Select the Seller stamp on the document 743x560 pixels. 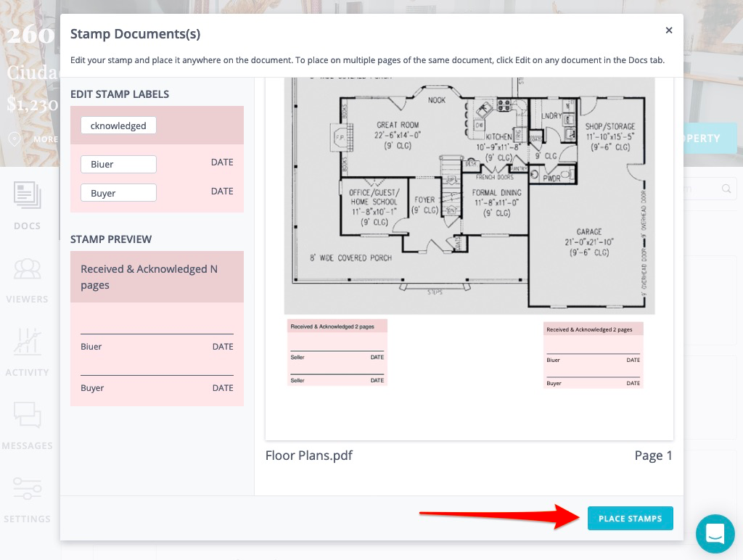pos(337,352)
